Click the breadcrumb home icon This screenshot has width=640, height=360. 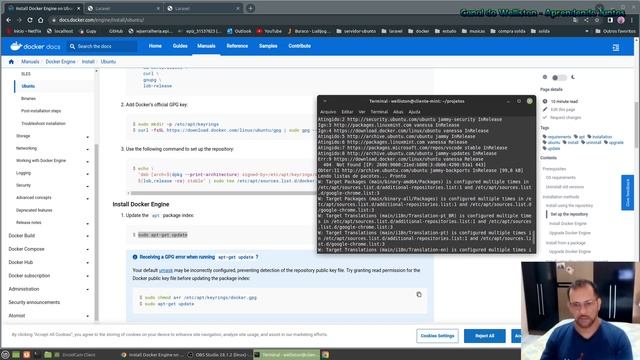click(11, 62)
